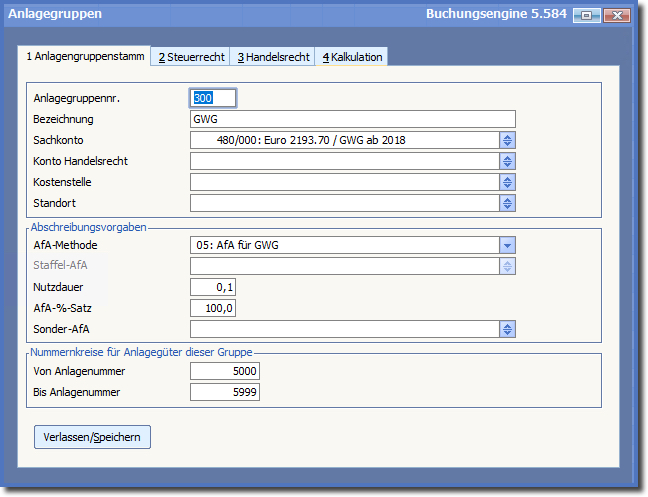Image resolution: width=648 pixels, height=497 pixels.
Task: Open the Konto Handelsrecht selection spinner
Action: [507, 161]
